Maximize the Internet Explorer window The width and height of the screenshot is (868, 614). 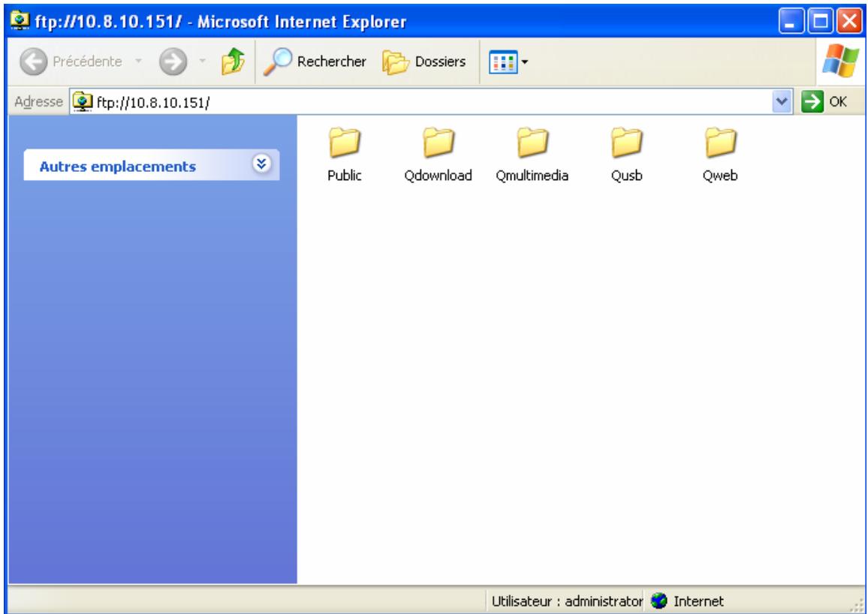820,22
